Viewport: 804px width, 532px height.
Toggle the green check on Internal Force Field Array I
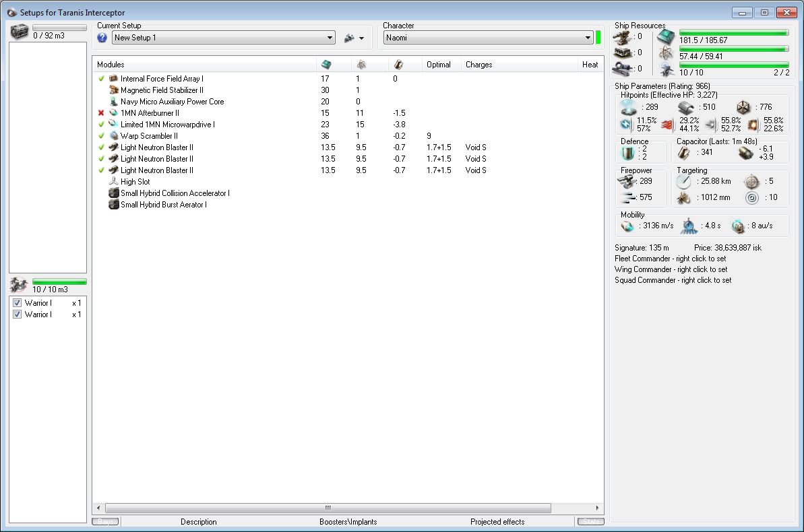click(x=101, y=78)
